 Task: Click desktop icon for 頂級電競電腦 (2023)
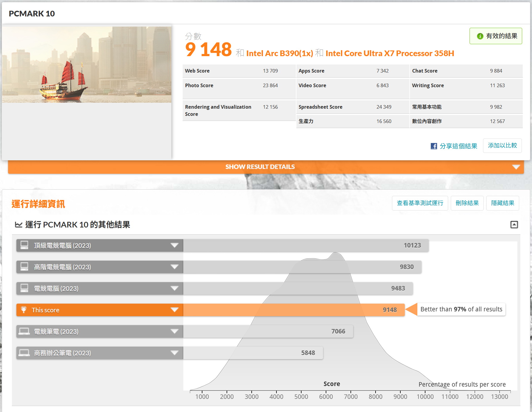click(x=24, y=245)
